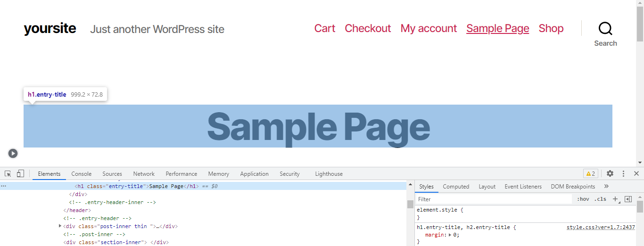This screenshot has height=246, width=644.
Task: Show more Styles pane tabs chevron
Action: [x=606, y=187]
